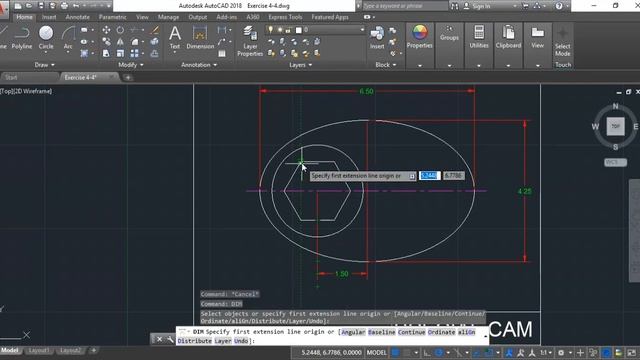Click the Explode tool in Modify panel

click(155, 42)
